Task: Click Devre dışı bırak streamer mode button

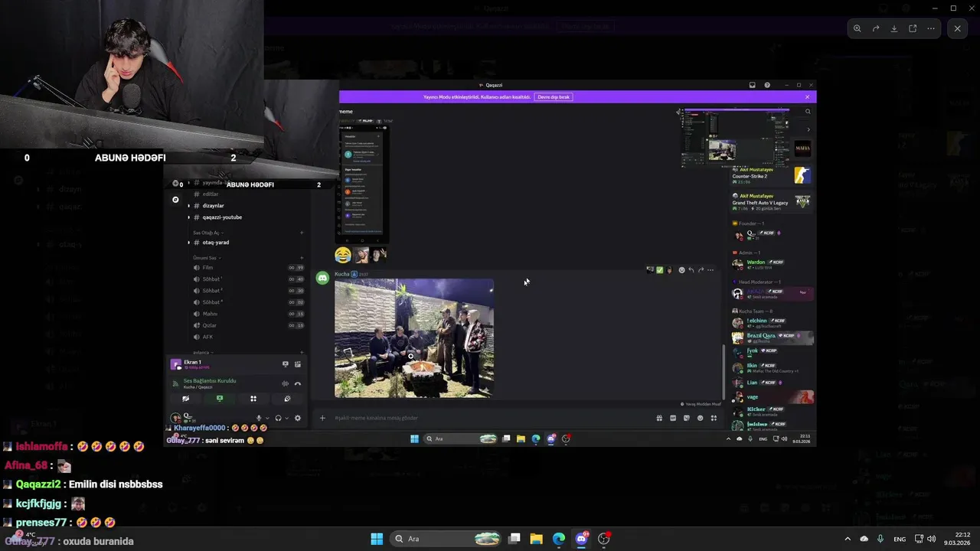Action: pyautogui.click(x=554, y=97)
